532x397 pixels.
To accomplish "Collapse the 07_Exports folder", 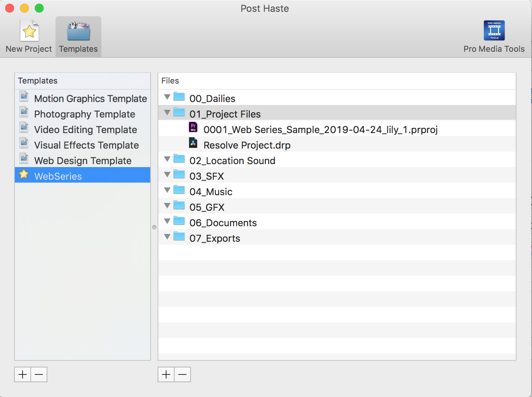I will click(x=167, y=237).
